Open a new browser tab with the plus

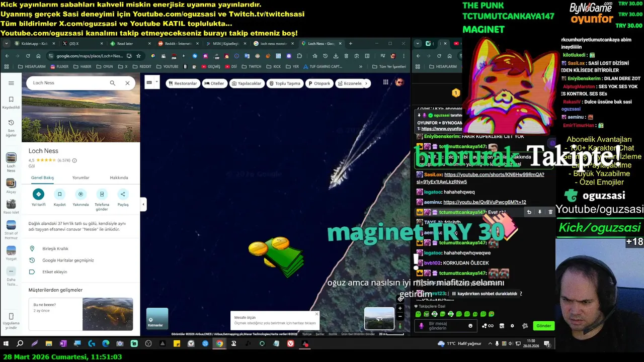[x=351, y=44]
